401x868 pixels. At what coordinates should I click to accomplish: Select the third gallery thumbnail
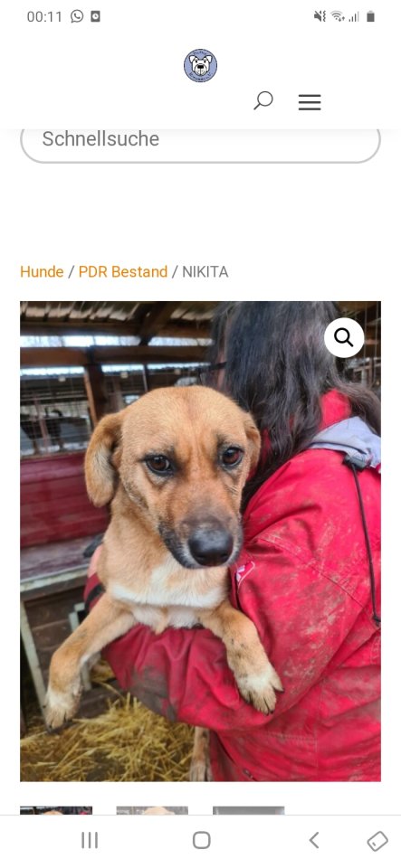click(x=249, y=810)
